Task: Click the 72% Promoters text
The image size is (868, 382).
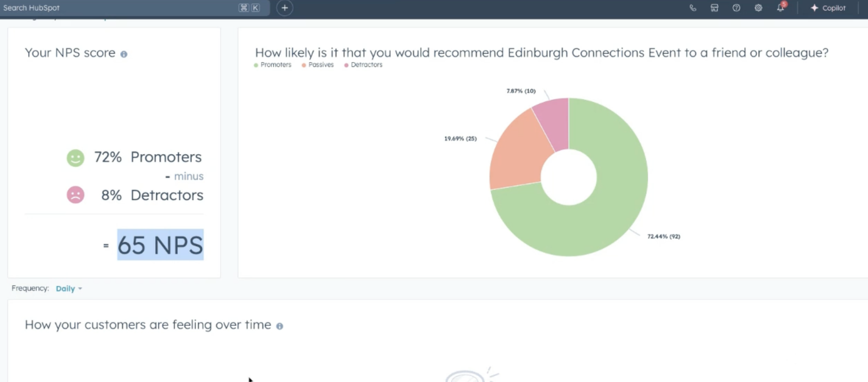Action: 148,157
